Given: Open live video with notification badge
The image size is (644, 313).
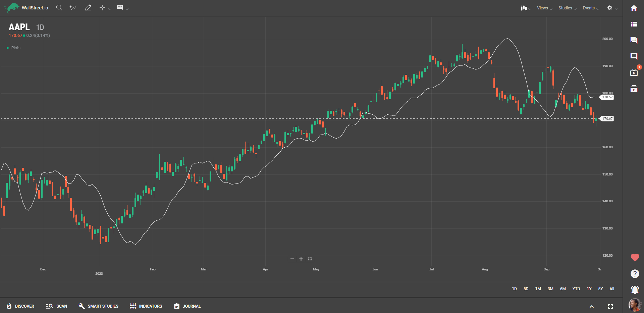Looking at the screenshot, I should coord(634,72).
